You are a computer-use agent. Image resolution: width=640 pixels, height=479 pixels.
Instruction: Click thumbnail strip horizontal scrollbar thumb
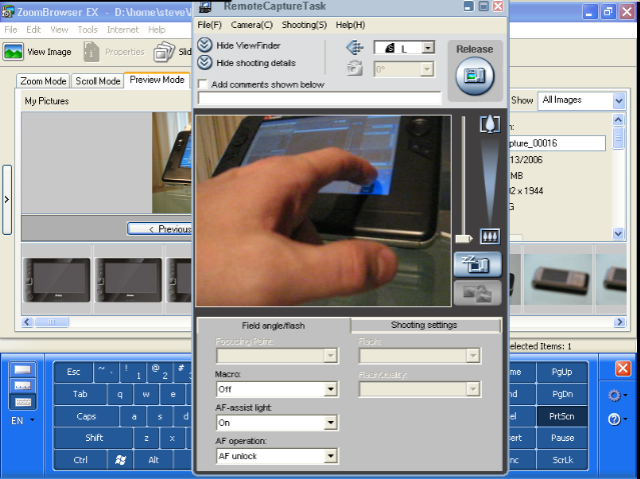(51, 322)
